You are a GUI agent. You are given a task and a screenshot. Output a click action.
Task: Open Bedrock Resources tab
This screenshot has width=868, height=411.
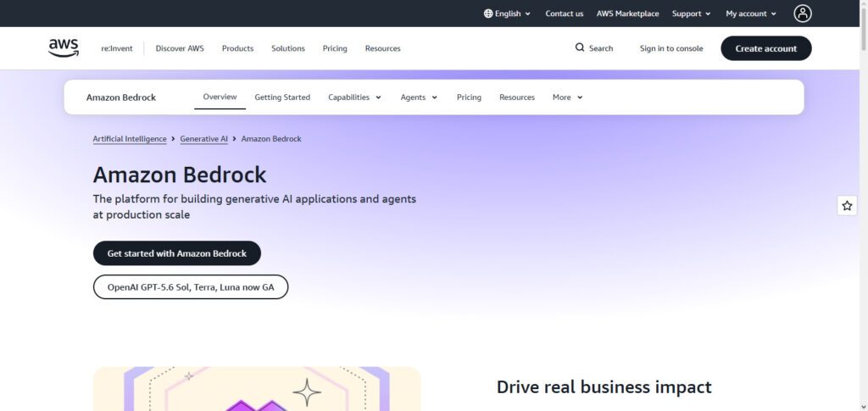(x=517, y=97)
